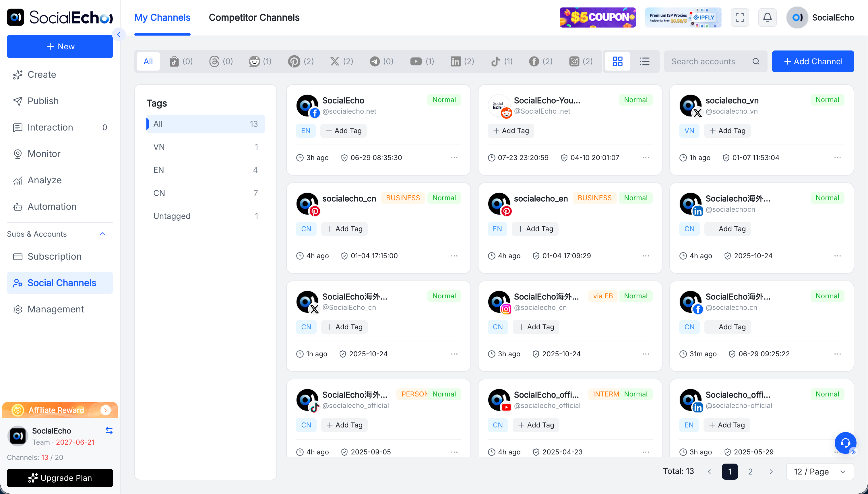
Task: Open more options for socialecho_vn card
Action: pyautogui.click(x=838, y=158)
